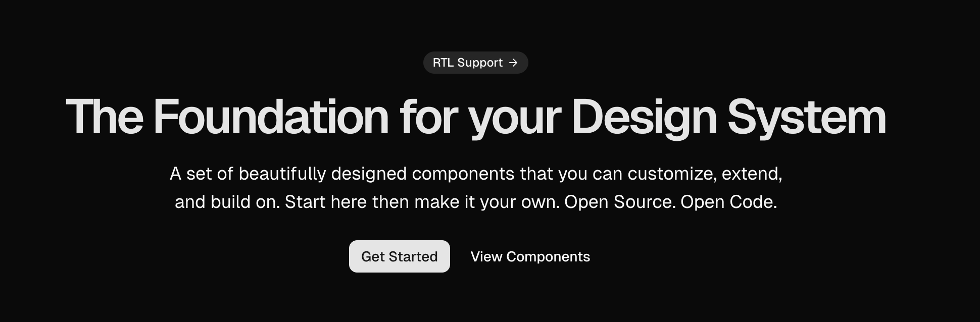Click the "Open Code." text in description
The height and width of the screenshot is (322, 980).
[728, 202]
